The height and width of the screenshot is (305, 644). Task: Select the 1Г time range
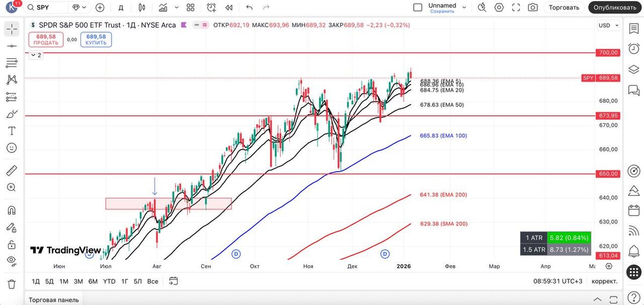[x=125, y=281]
